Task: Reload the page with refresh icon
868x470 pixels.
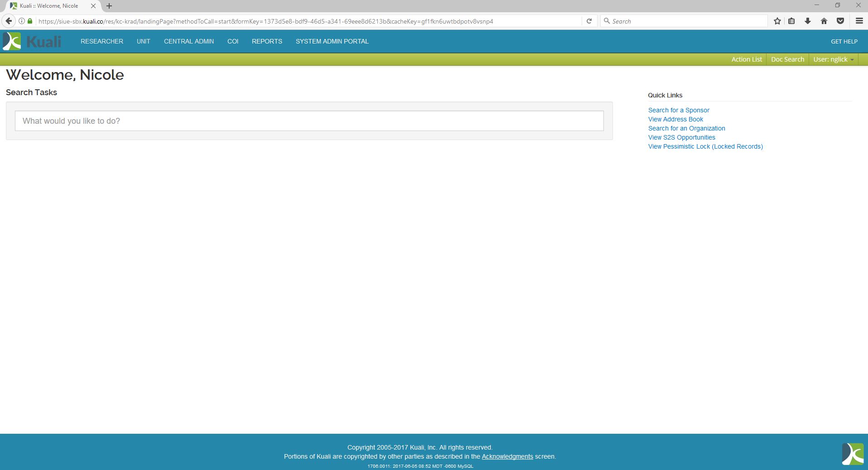Action: point(589,21)
